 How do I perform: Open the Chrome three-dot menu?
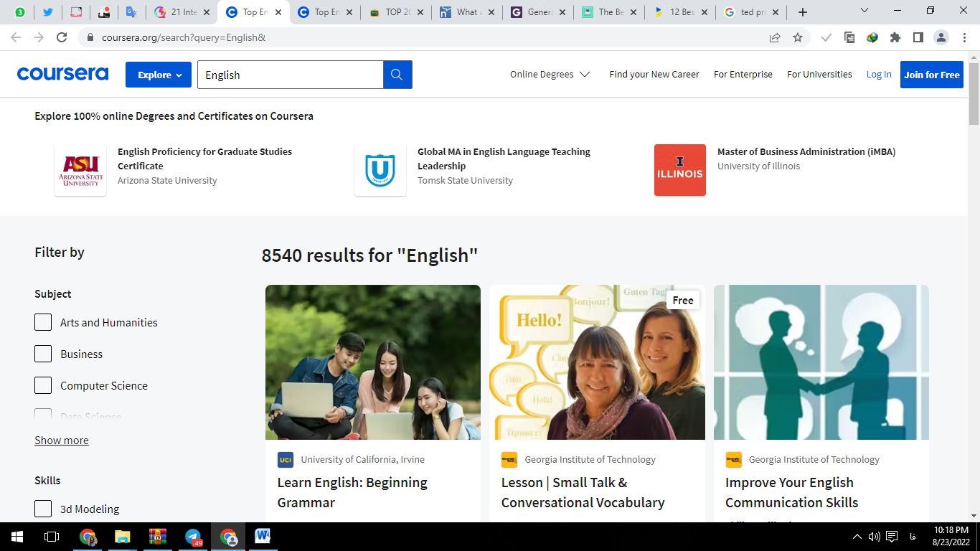(964, 37)
